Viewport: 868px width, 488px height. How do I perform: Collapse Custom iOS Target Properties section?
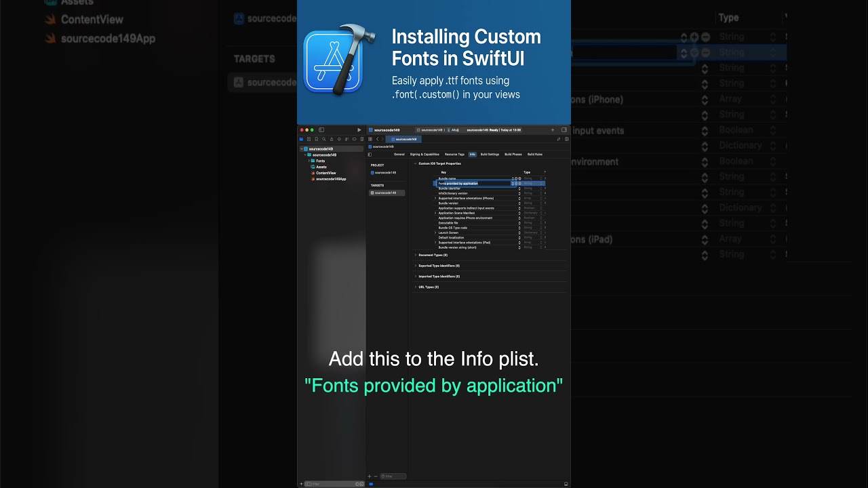(415, 163)
